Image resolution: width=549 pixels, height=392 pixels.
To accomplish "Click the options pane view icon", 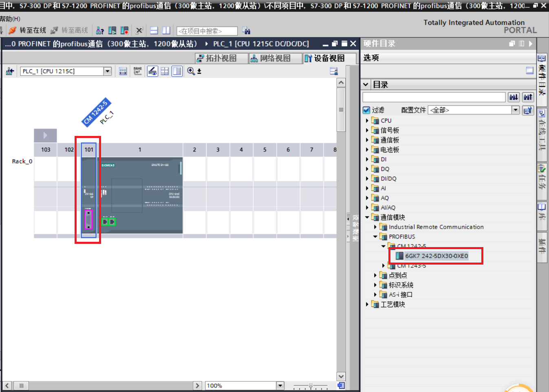I will (529, 70).
